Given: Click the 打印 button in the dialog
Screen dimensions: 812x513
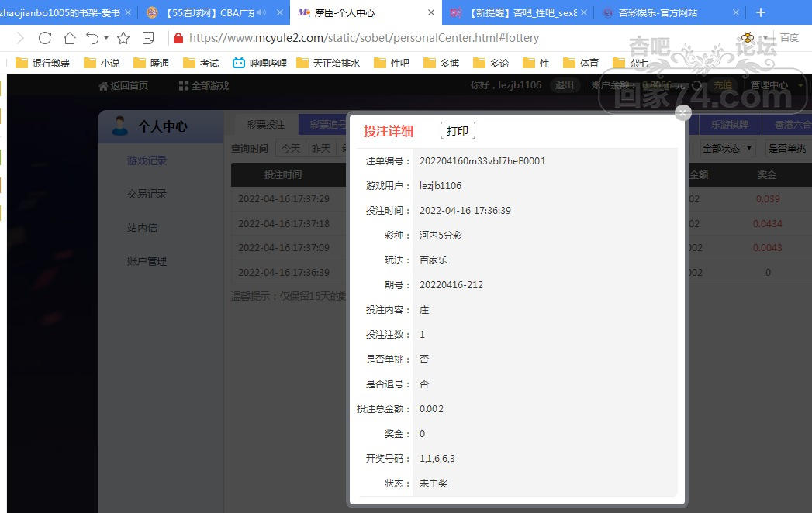Looking at the screenshot, I should (458, 130).
